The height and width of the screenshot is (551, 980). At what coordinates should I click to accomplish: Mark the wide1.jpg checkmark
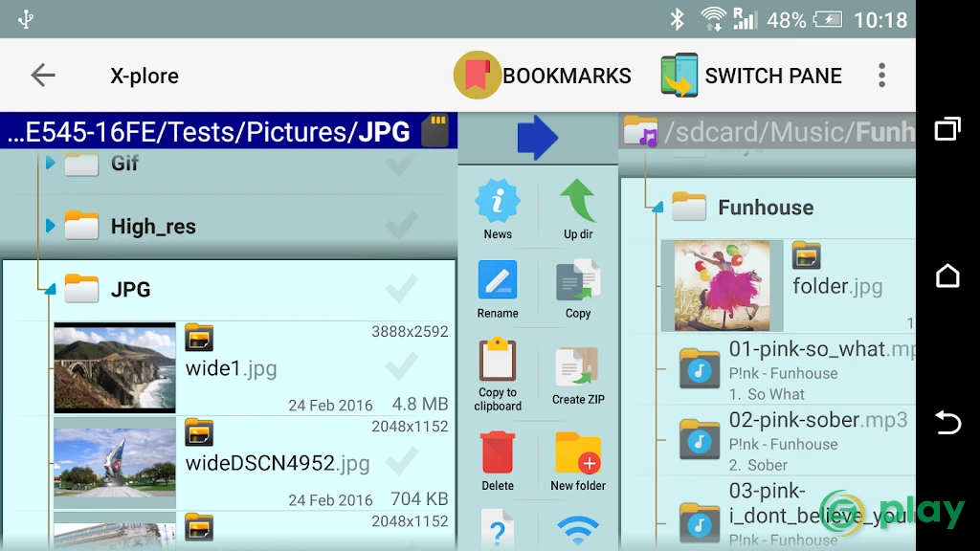coord(401,366)
